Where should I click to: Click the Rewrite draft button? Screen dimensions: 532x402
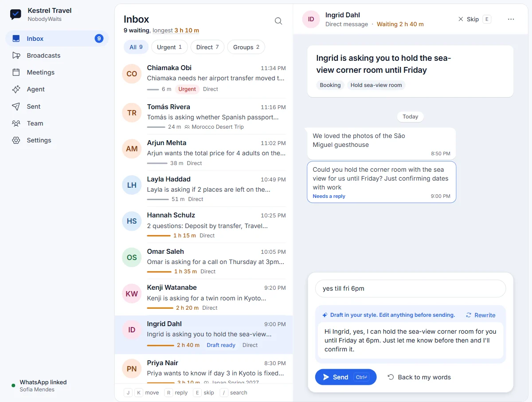[x=481, y=315]
